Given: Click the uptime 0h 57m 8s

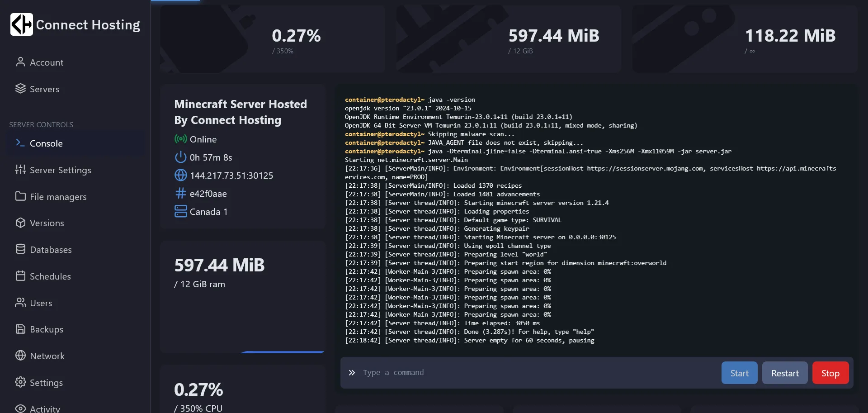Looking at the screenshot, I should coord(211,157).
